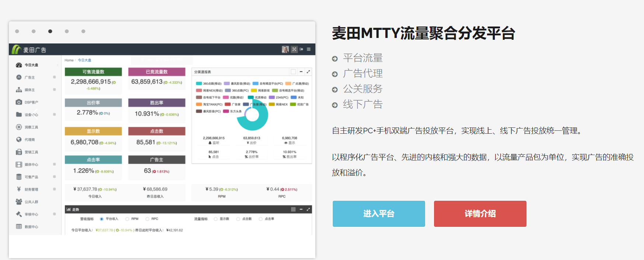The height and width of the screenshot is (260, 644).
Task: Go to Home in the breadcrumb
Action: [x=69, y=60]
